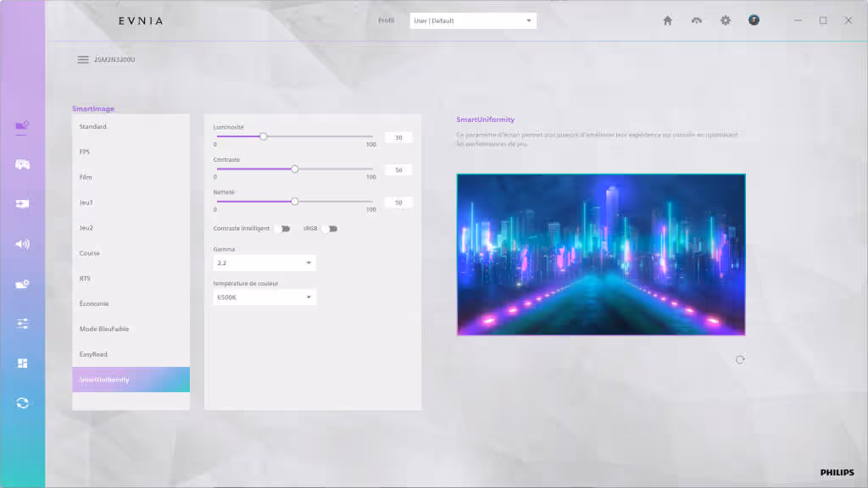
Task: Click the circular sync arrows icon in sidebar
Action: point(23,403)
